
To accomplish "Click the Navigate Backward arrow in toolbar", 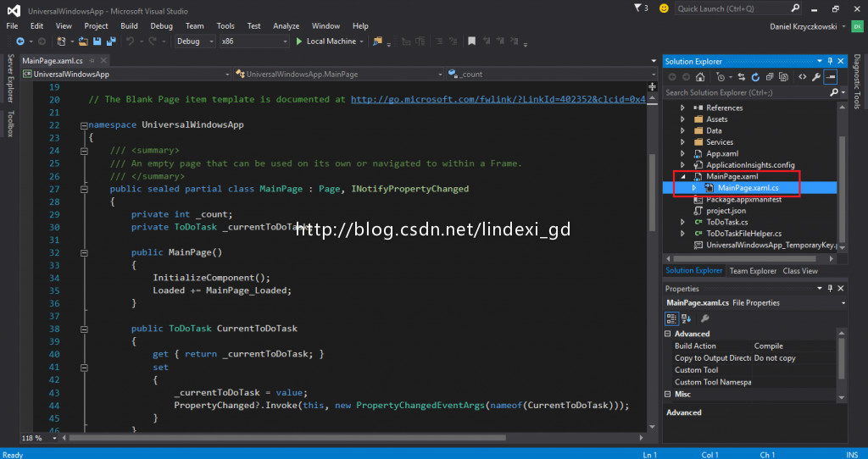I will (x=20, y=41).
